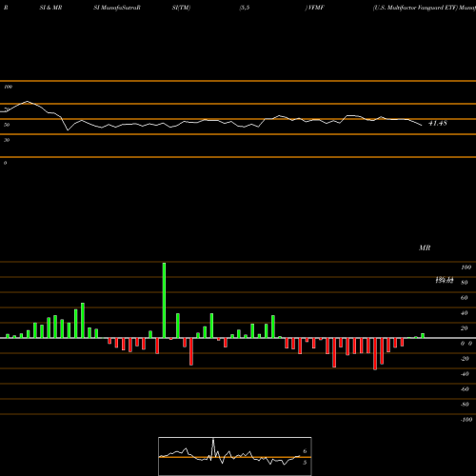Click the longest red bar in MR histogram

pyautogui.click(x=375, y=354)
